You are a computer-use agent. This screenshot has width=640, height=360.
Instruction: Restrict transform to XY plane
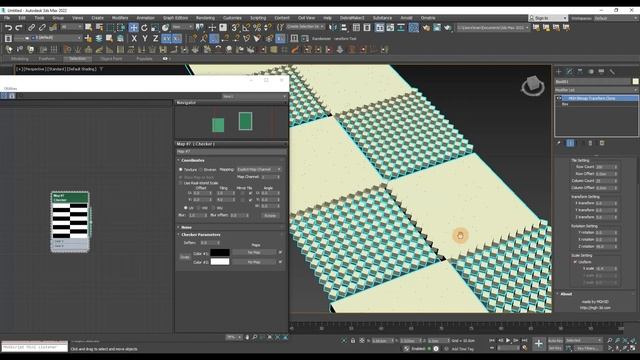pyautogui.click(x=166, y=39)
